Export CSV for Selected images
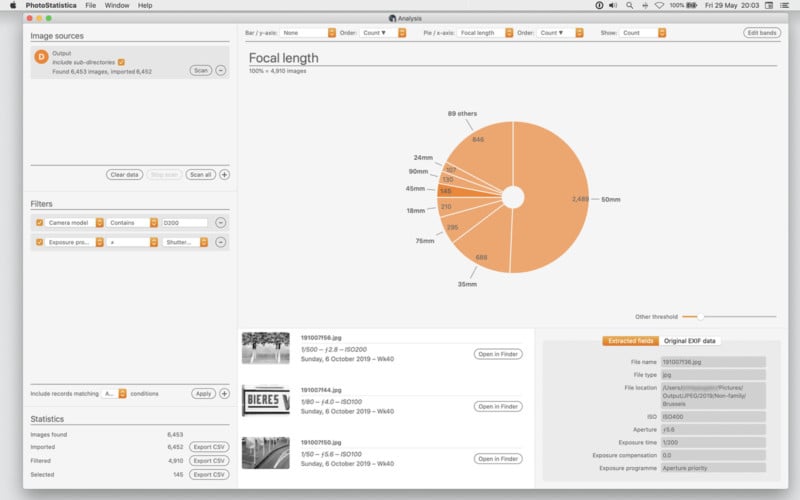The height and width of the screenshot is (500, 800). pos(209,474)
